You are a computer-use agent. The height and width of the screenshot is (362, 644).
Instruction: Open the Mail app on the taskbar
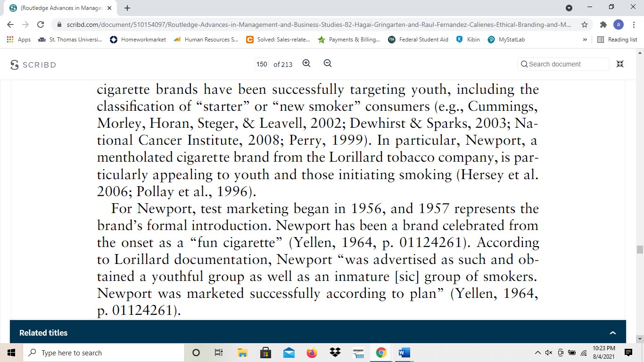[x=289, y=353]
